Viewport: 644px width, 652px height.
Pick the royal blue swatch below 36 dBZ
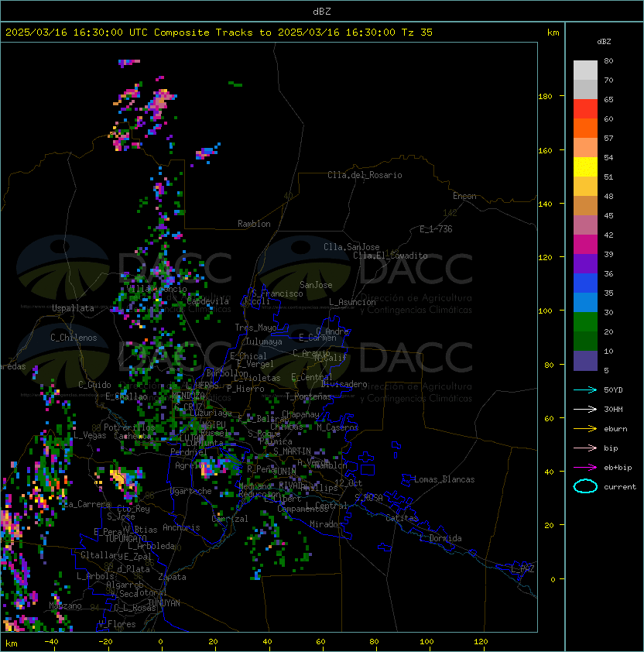[x=585, y=283]
